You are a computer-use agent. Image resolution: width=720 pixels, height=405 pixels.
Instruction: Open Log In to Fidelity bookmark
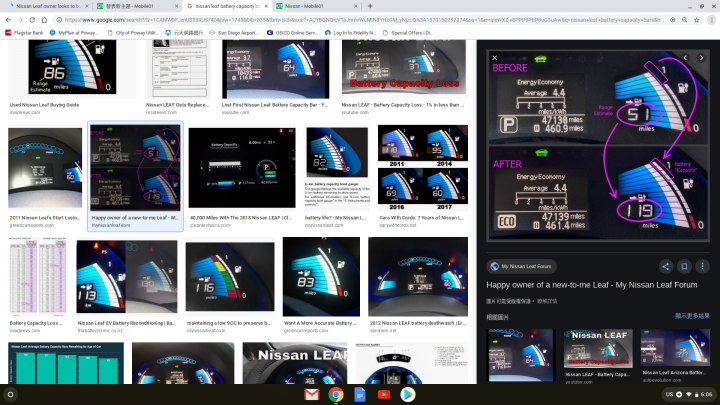pyautogui.click(x=350, y=33)
